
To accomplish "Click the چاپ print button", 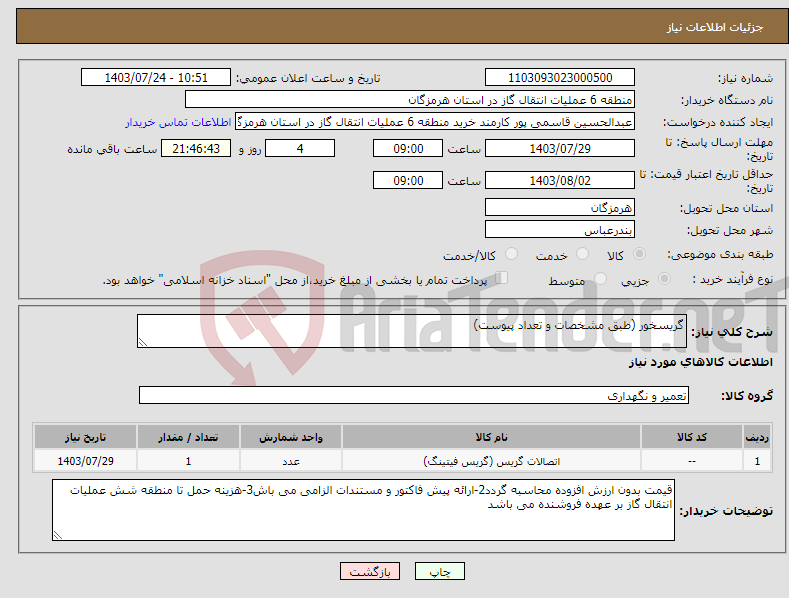I will tap(440, 572).
